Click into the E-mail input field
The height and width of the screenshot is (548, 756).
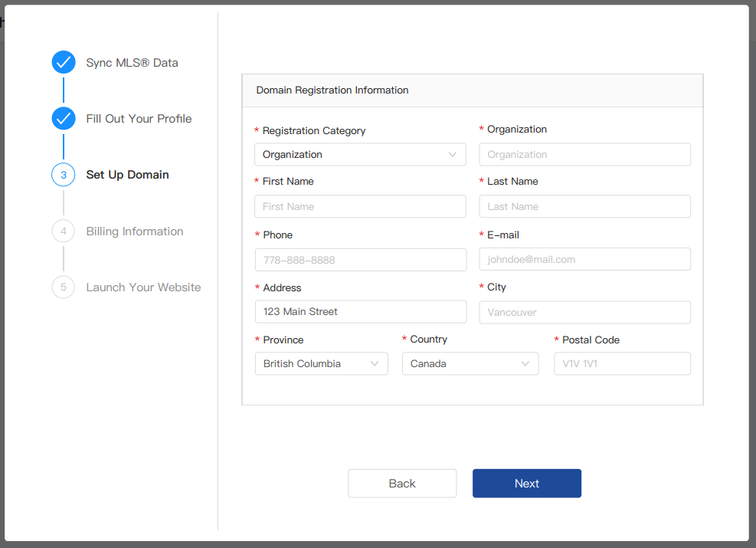tap(584, 259)
